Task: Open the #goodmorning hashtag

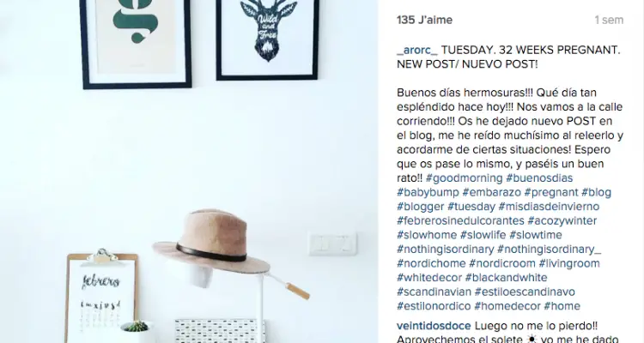Action: coord(464,178)
